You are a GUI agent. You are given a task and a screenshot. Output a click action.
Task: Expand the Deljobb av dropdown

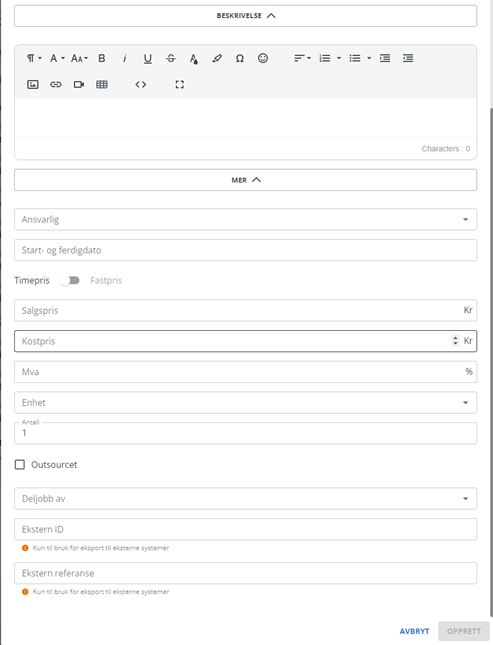pyautogui.click(x=246, y=499)
